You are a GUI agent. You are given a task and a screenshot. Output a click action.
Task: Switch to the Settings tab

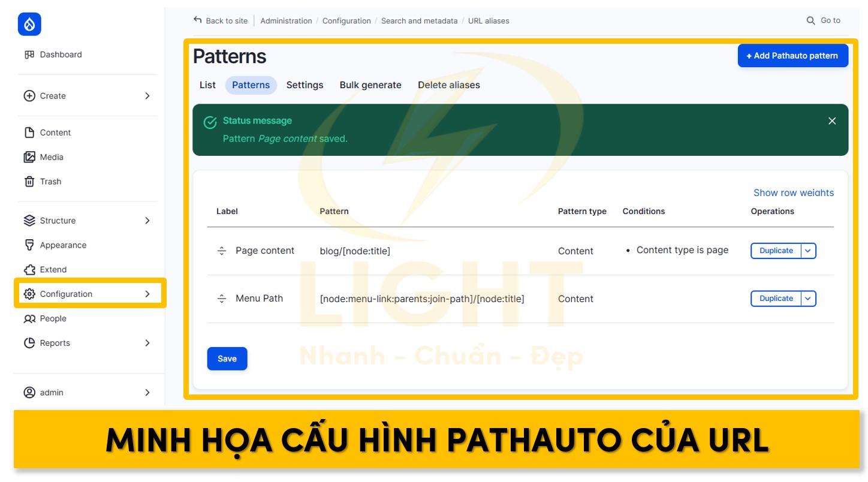point(305,85)
